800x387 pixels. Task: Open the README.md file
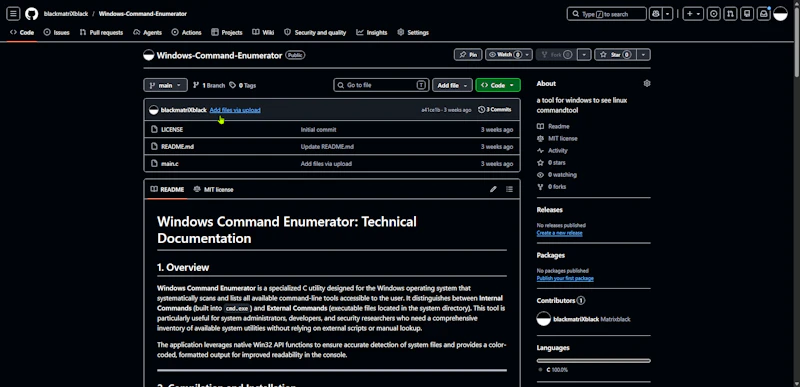tap(177, 147)
